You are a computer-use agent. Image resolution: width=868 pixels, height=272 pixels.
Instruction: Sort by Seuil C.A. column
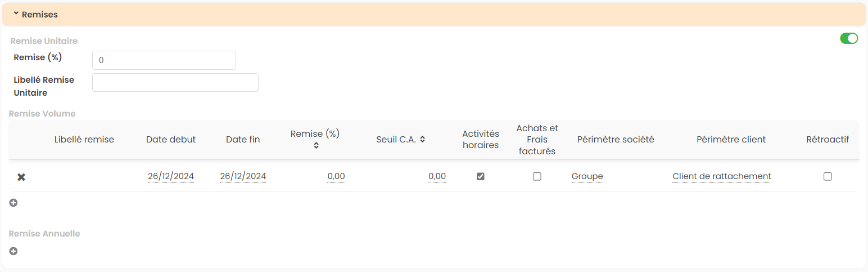422,140
